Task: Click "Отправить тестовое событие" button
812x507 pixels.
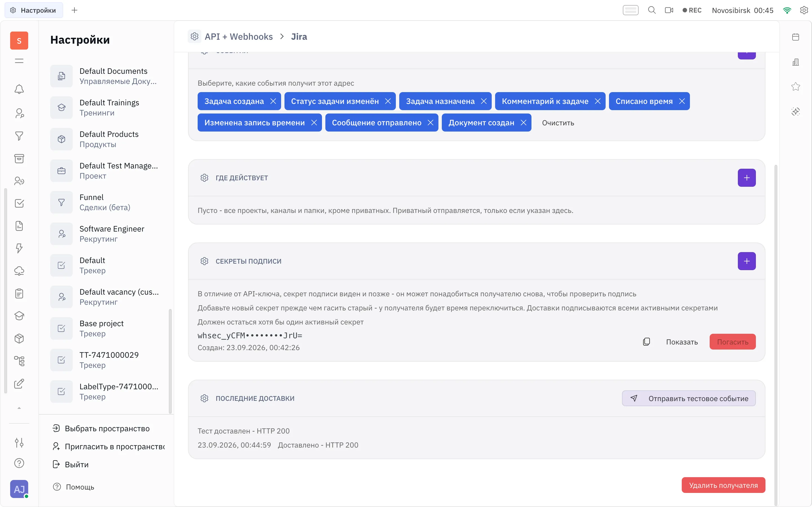Action: point(689,398)
